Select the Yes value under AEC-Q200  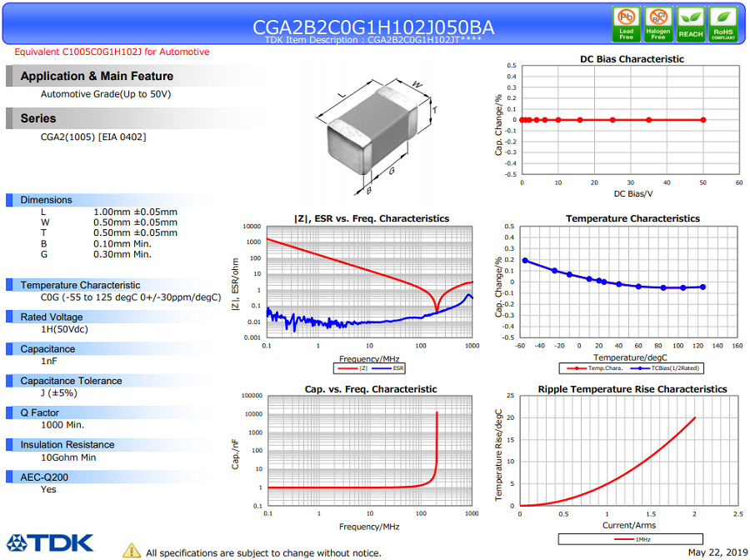[x=48, y=490]
